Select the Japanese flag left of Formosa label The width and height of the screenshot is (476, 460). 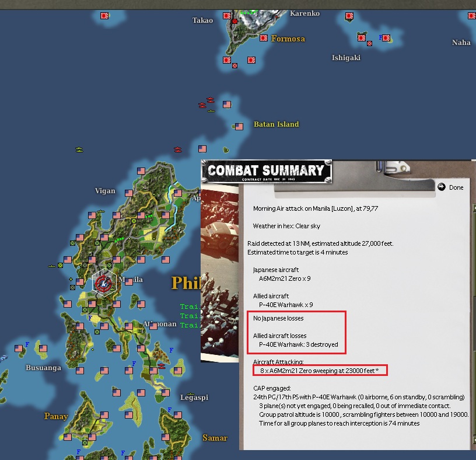pos(264,38)
